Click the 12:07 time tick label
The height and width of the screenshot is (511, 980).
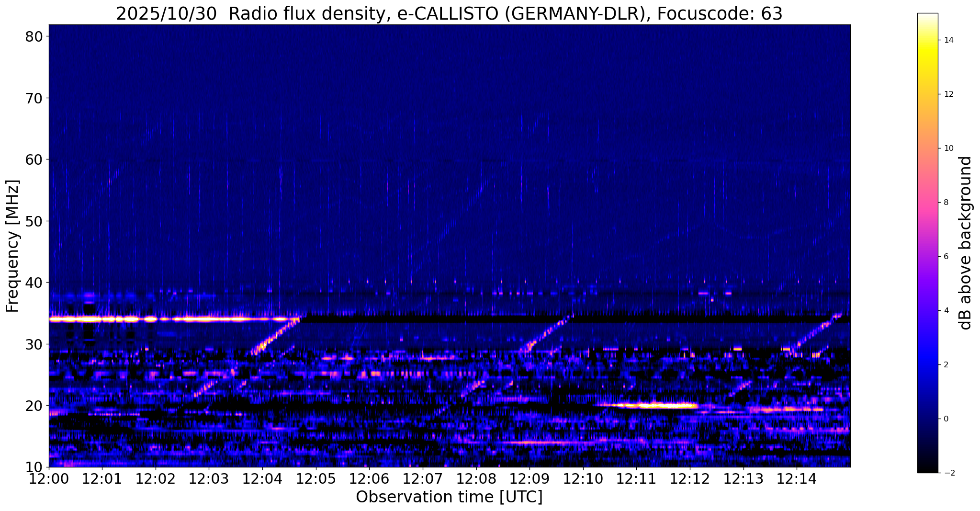pos(423,479)
